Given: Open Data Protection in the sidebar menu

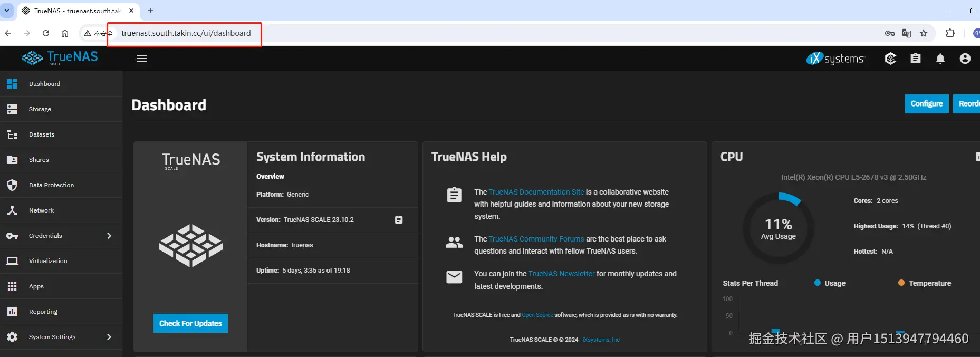Looking at the screenshot, I should (61, 185).
